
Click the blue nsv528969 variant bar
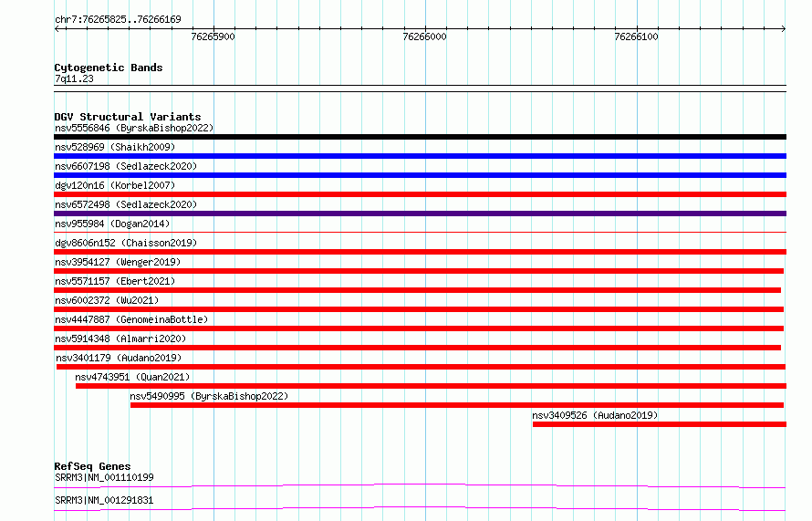(420, 156)
